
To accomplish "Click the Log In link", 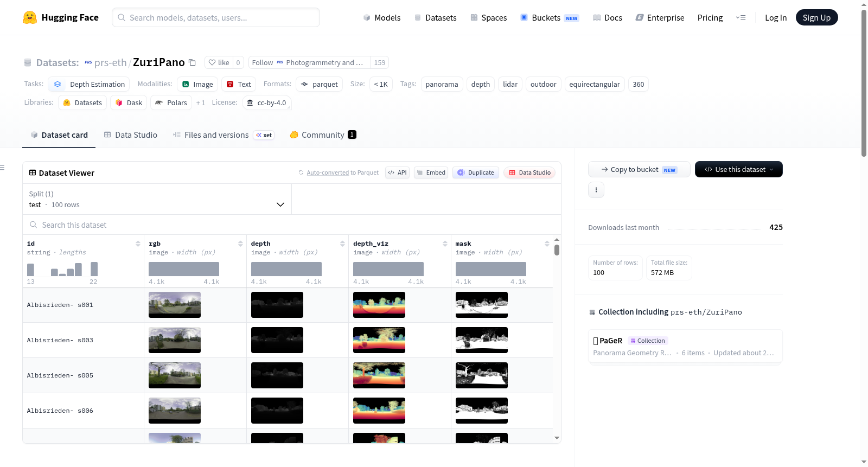I will 776,17.
